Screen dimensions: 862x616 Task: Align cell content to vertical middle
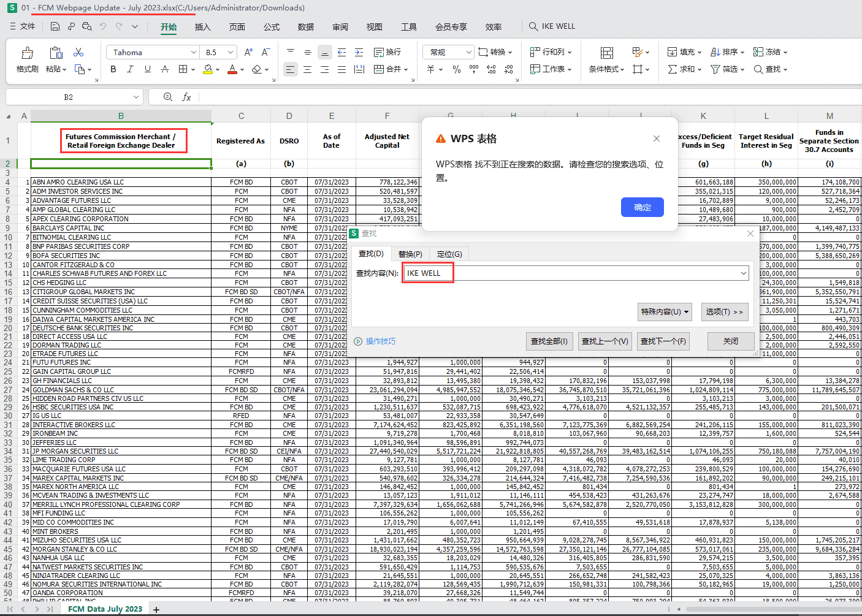click(308, 52)
